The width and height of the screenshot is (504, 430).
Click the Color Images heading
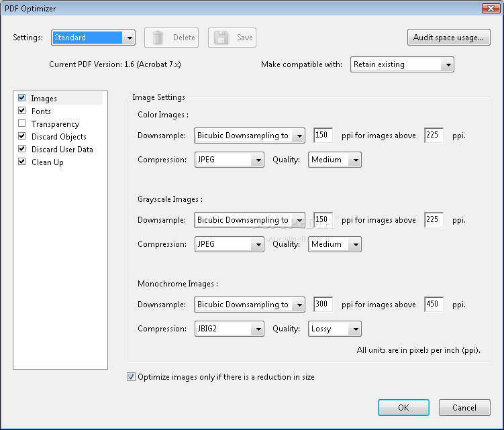coord(163,115)
